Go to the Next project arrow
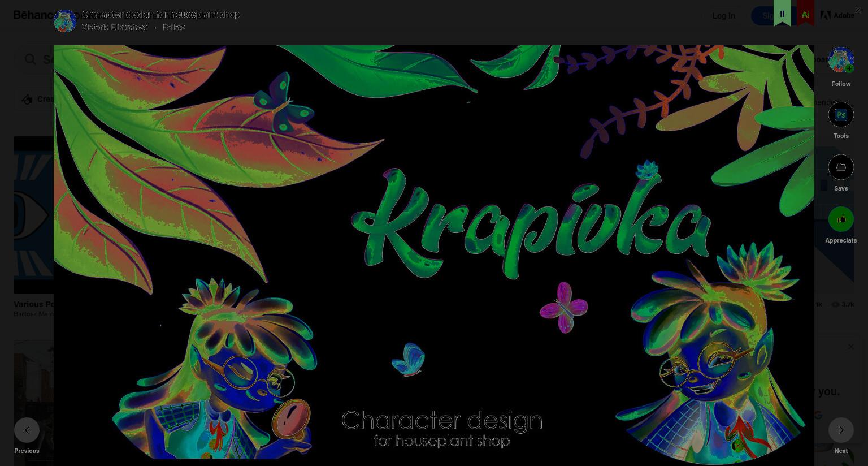This screenshot has height=466, width=868. (x=841, y=430)
